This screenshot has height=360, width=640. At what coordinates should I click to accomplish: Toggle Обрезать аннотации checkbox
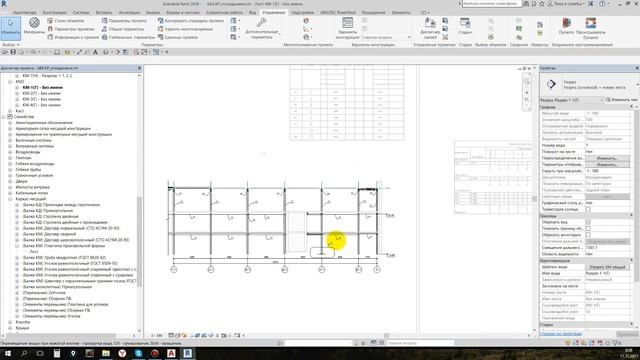click(588, 235)
